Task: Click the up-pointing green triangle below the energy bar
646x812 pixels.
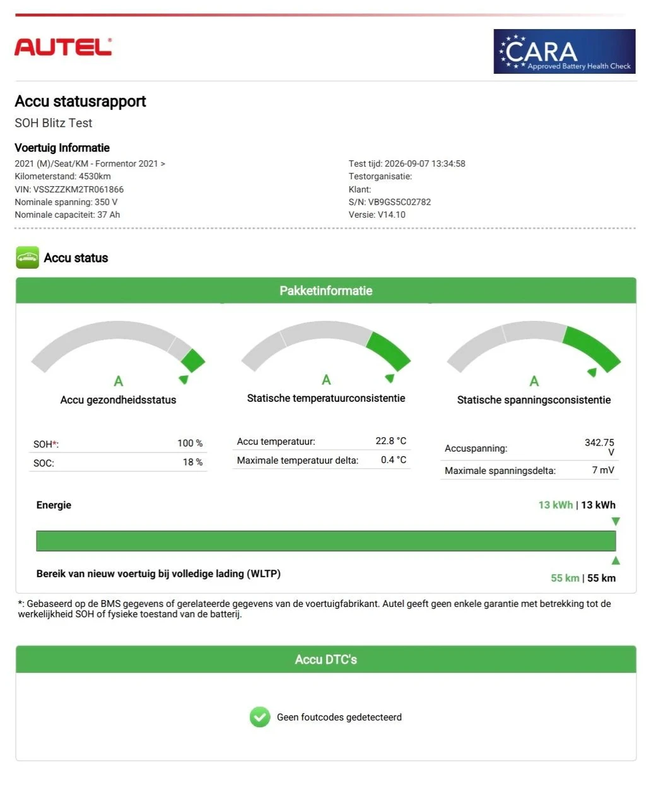Action: [x=616, y=560]
